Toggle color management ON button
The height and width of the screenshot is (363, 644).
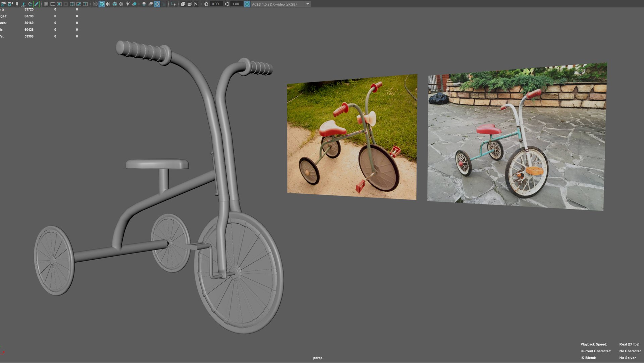point(247,4)
